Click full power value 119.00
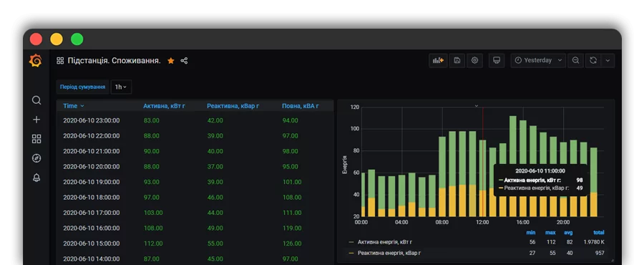Screen dimensions: 644x265 coord(292,228)
